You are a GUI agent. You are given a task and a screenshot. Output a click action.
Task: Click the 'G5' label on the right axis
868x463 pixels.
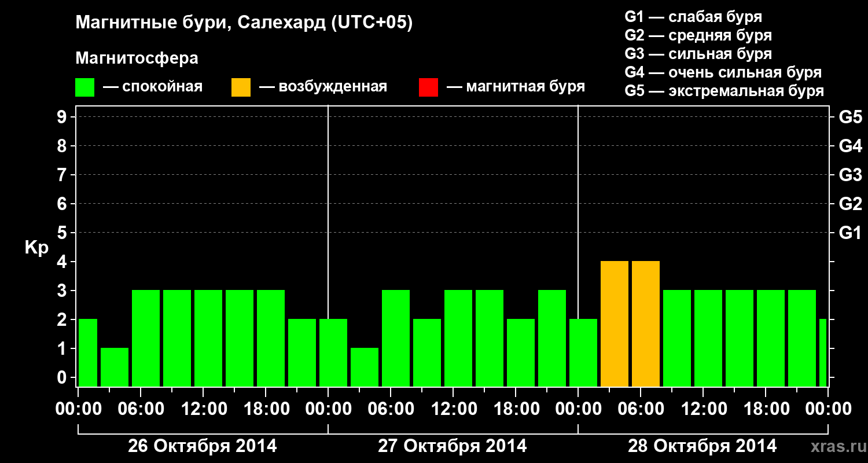(850, 117)
